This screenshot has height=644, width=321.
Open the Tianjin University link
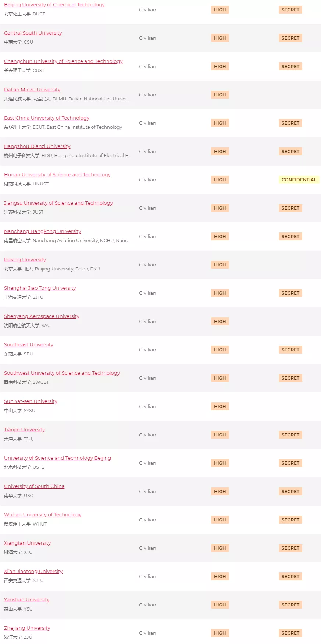pyautogui.click(x=24, y=430)
